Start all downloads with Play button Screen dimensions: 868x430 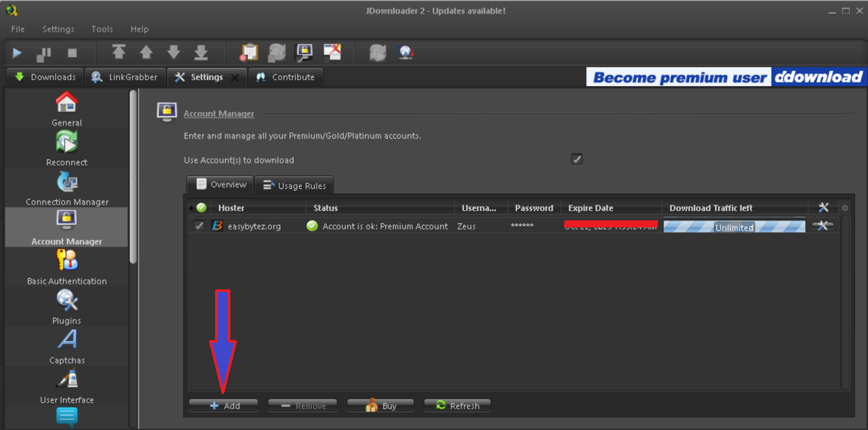tap(18, 52)
